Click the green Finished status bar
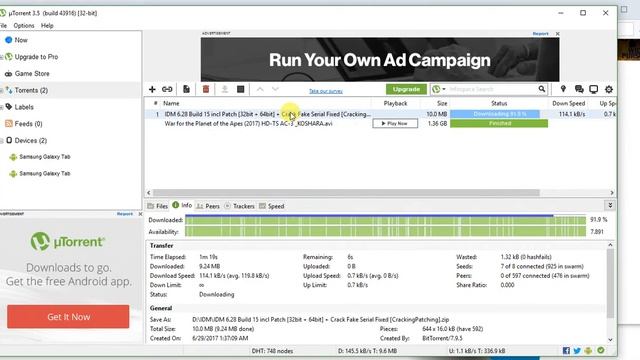Image resolution: width=640 pixels, height=360 pixels. click(499, 123)
